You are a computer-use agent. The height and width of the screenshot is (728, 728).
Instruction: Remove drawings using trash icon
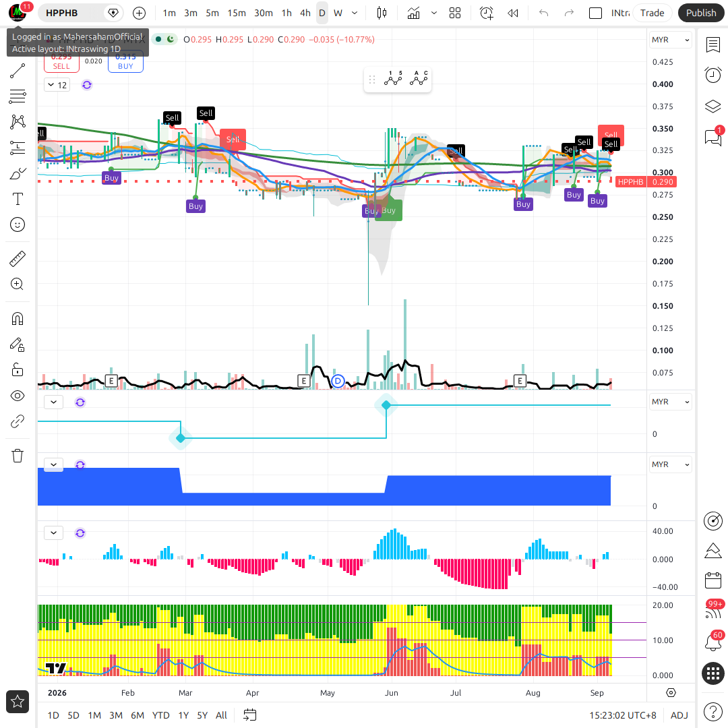coord(17,456)
